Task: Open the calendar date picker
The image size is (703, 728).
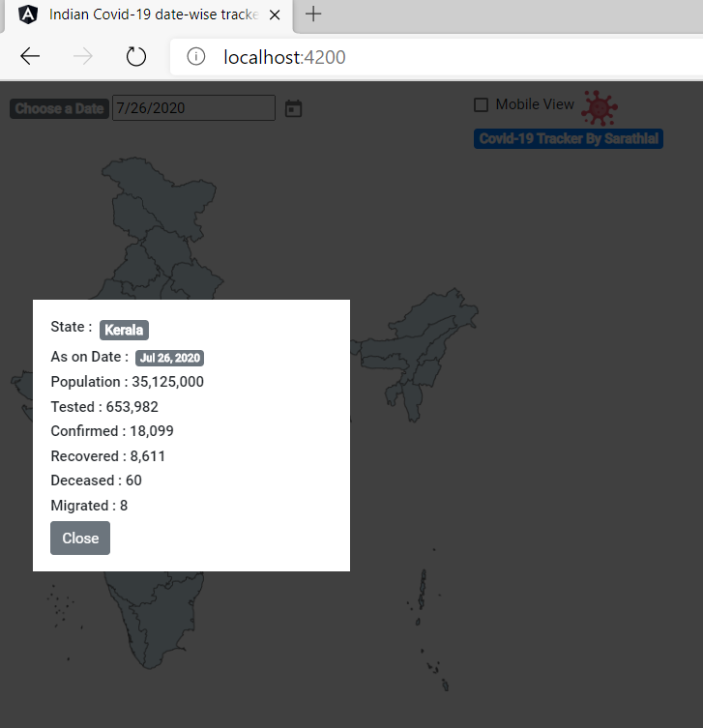Action: click(x=294, y=108)
